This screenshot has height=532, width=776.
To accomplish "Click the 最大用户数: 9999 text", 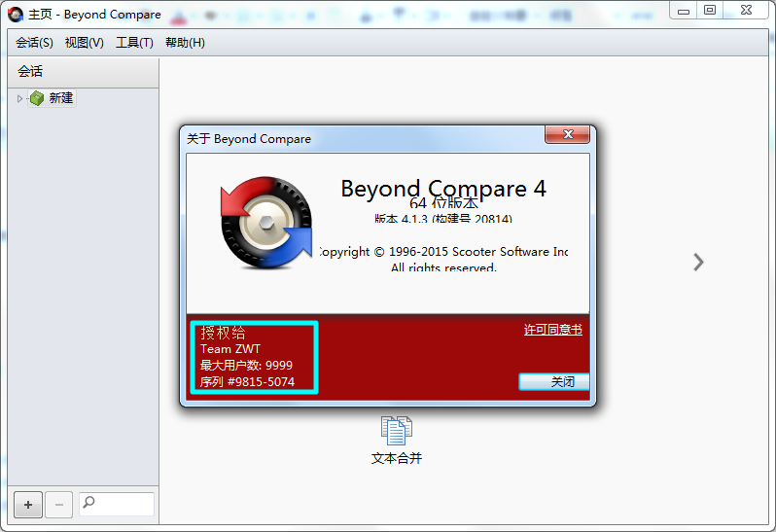I will [246, 366].
